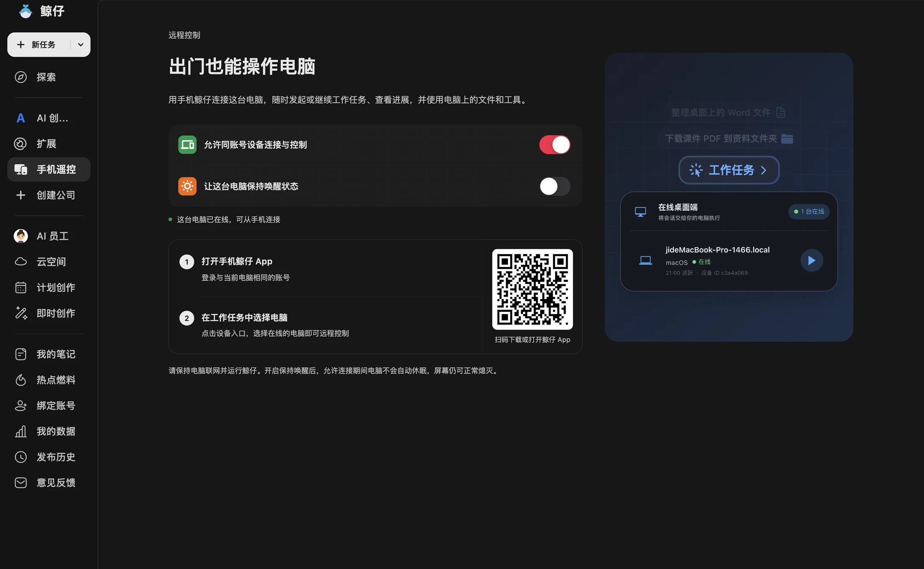Screen dimensions: 924x569
Task: Select the jideMacBook-Pro-1466.local device name
Action: point(717,250)
